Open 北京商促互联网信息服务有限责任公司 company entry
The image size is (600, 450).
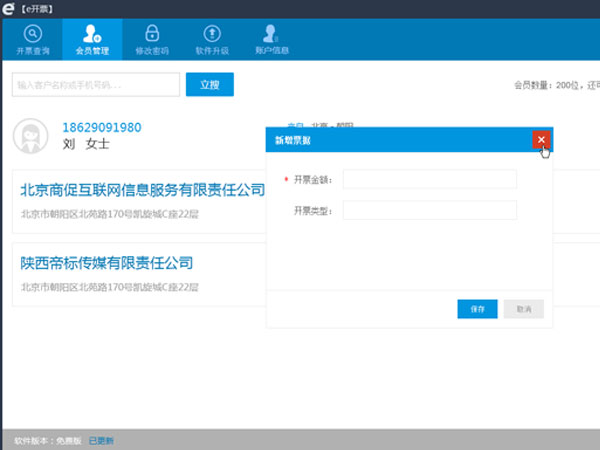142,189
